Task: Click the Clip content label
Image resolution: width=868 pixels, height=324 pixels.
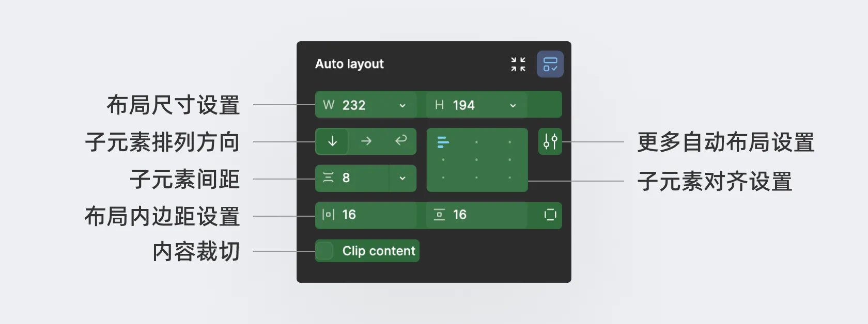Action: point(379,251)
